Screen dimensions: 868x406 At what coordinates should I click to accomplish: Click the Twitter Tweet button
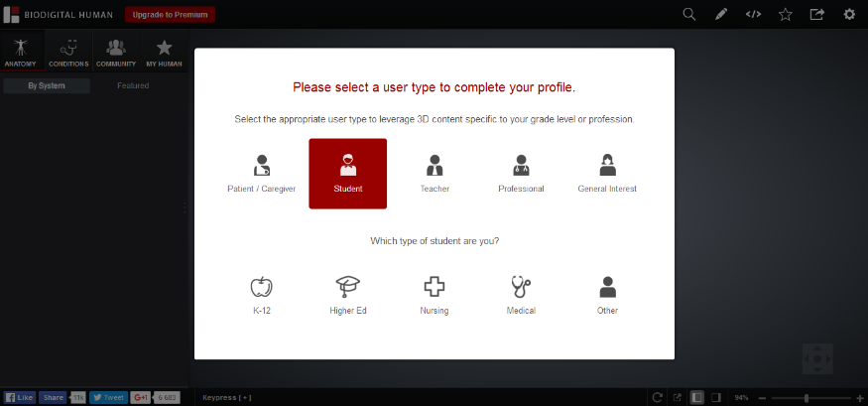(x=108, y=397)
